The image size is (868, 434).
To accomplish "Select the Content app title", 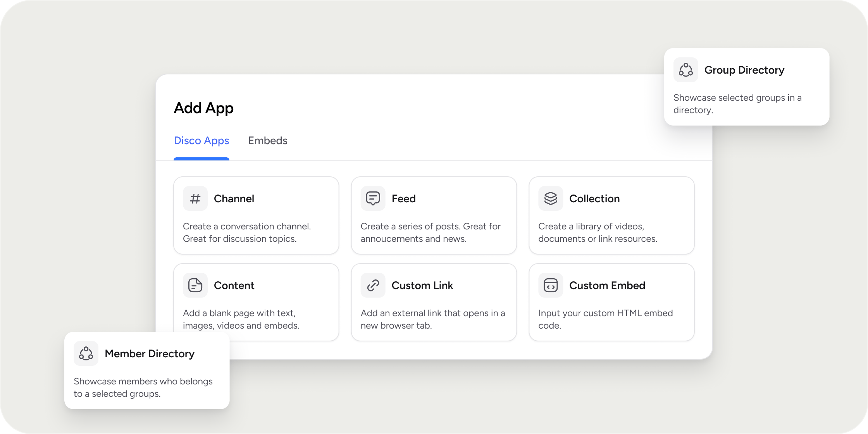I will [234, 285].
